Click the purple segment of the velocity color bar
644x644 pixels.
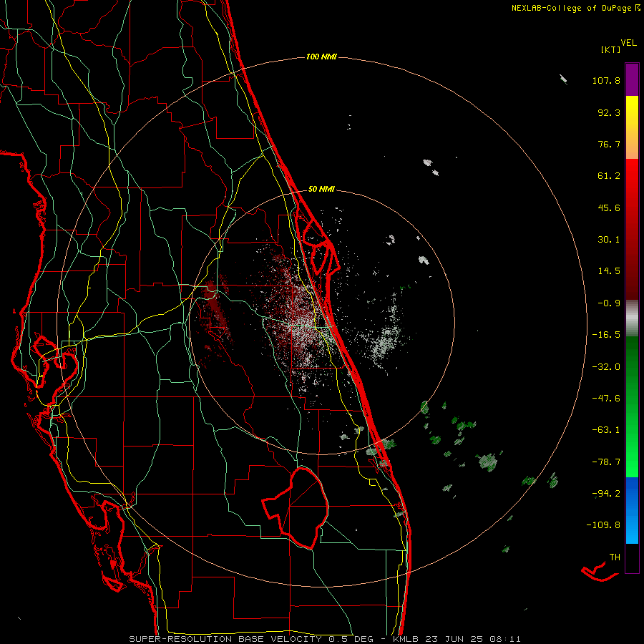tap(632, 79)
